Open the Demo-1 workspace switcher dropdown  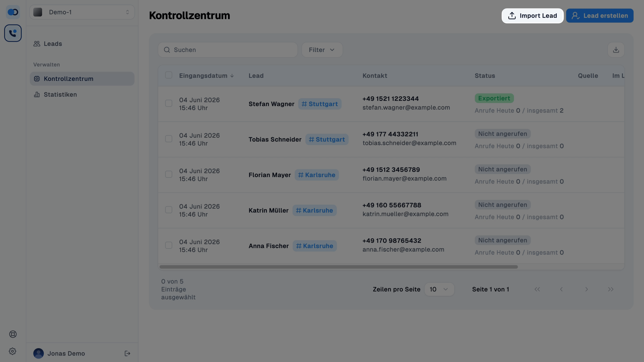[82, 12]
